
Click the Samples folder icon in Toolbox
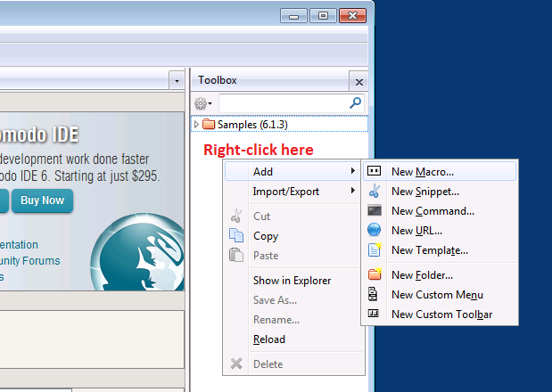tap(209, 124)
